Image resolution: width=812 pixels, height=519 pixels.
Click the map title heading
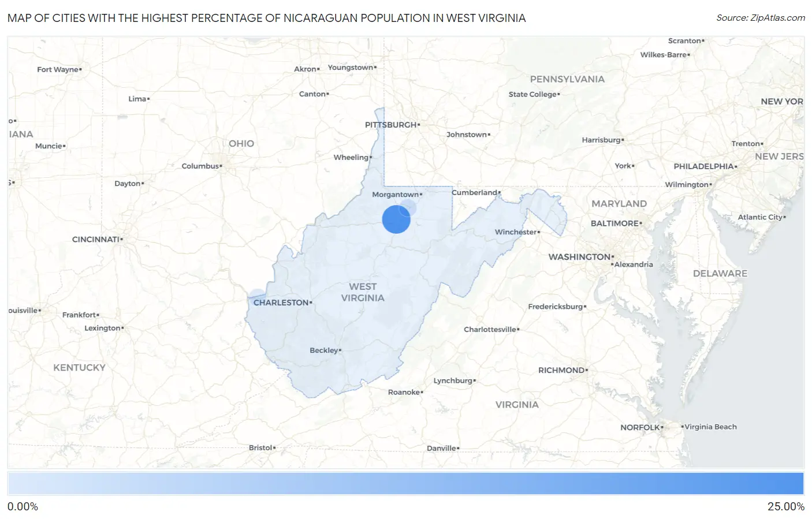(x=266, y=18)
